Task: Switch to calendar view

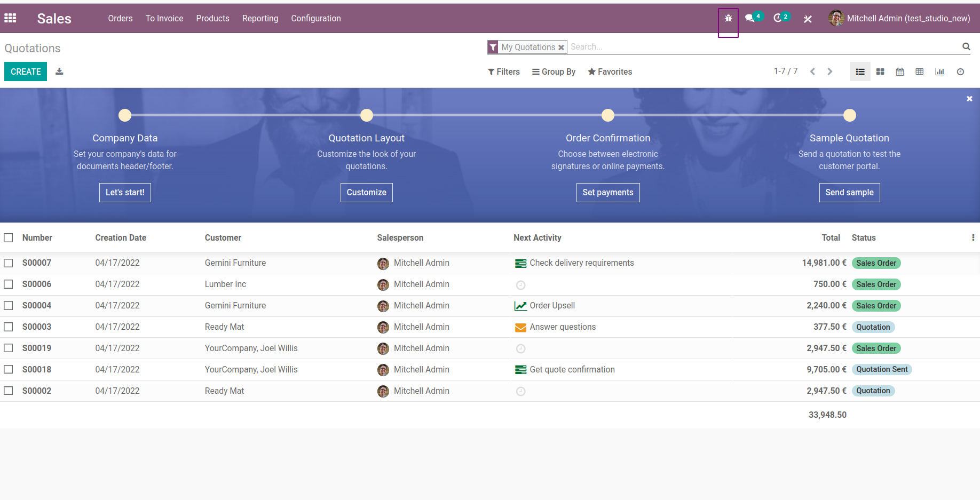Action: point(900,72)
